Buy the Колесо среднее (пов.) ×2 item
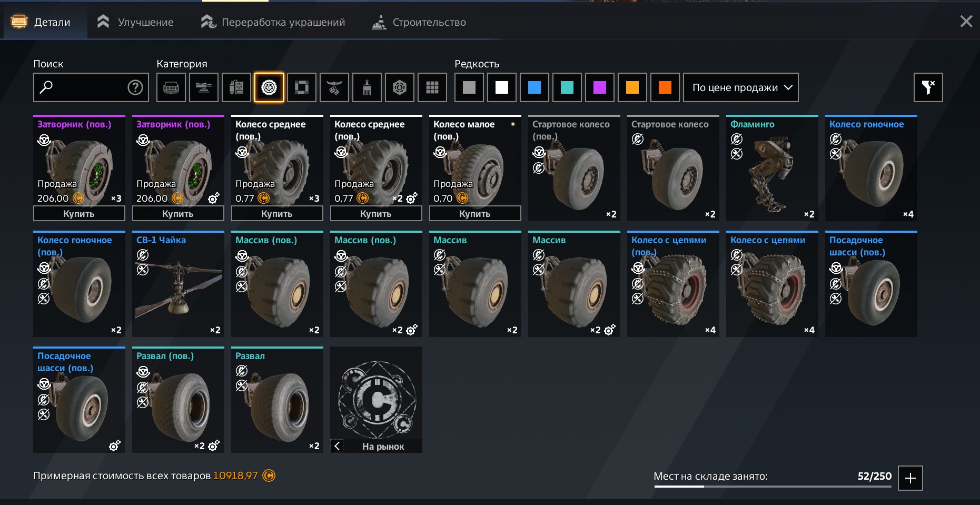980x505 pixels. 376,213
